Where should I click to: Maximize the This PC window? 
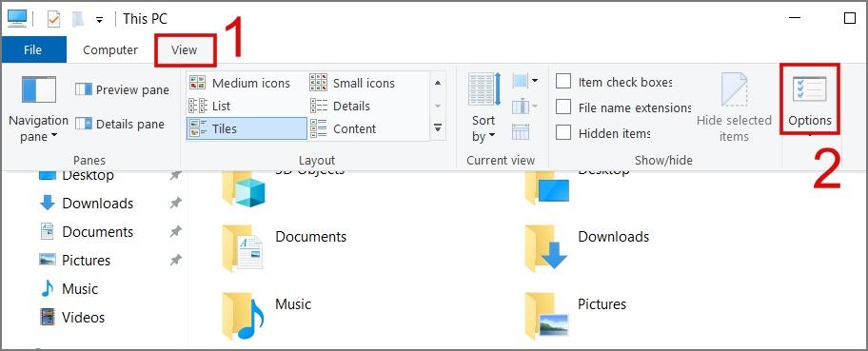tap(850, 18)
